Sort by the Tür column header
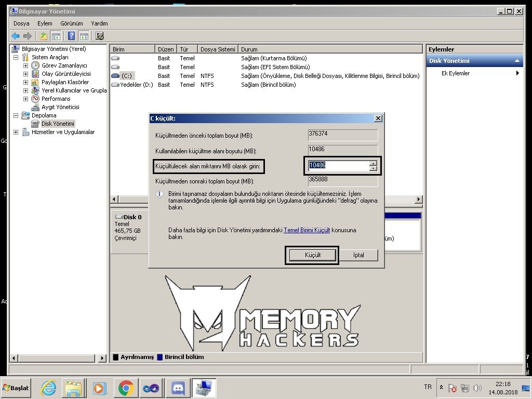The height and width of the screenshot is (399, 532). coord(187,49)
